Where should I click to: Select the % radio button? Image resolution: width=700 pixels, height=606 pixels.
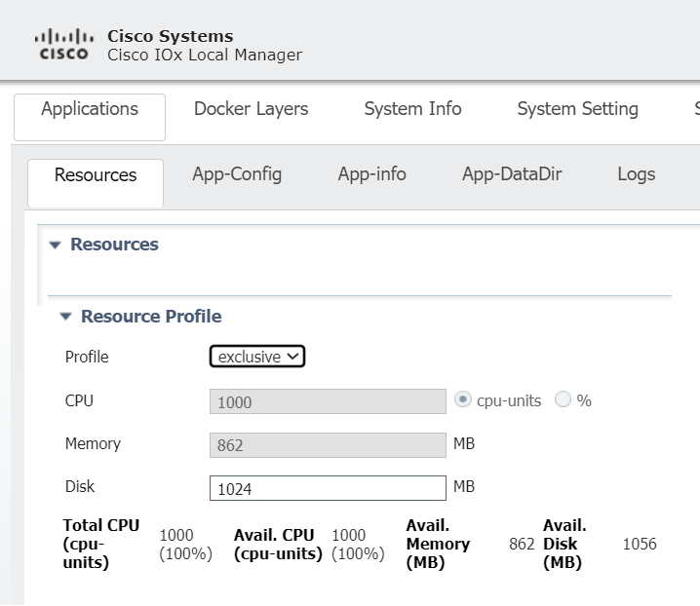pos(563,398)
